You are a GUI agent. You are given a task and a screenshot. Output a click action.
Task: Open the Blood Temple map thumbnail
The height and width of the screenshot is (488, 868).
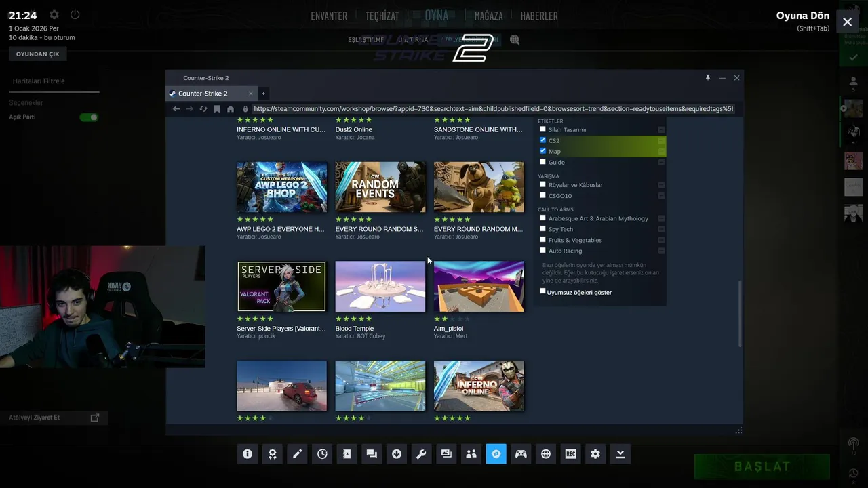(380, 287)
